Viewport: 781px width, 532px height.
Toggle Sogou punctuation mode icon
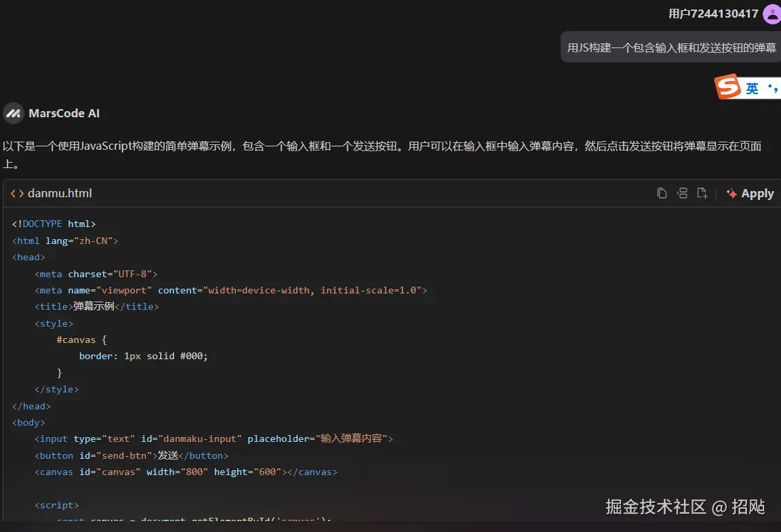[773, 88]
